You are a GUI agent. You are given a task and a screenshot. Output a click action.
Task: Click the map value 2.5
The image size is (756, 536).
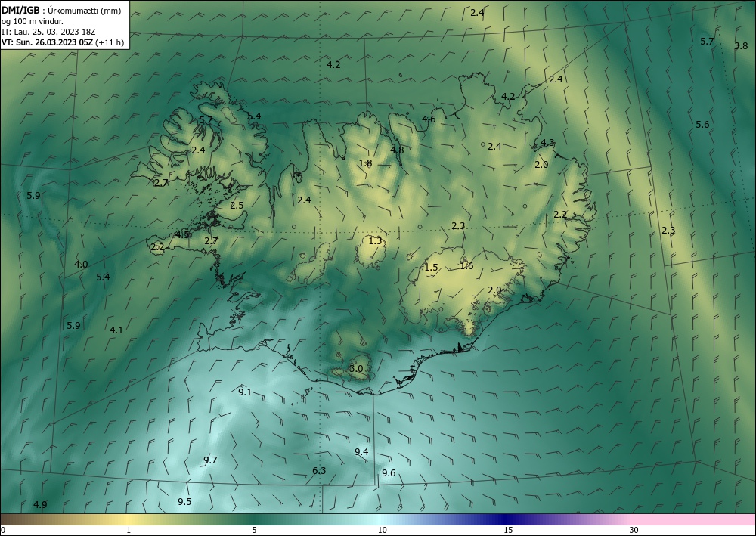(237, 206)
